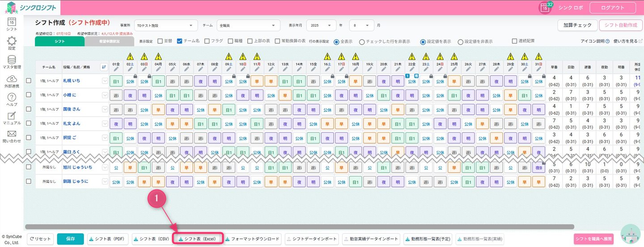The width and height of the screenshot is (644, 247).
Task: Click the pencil edit icon under 15金
Action: click(314, 69)
